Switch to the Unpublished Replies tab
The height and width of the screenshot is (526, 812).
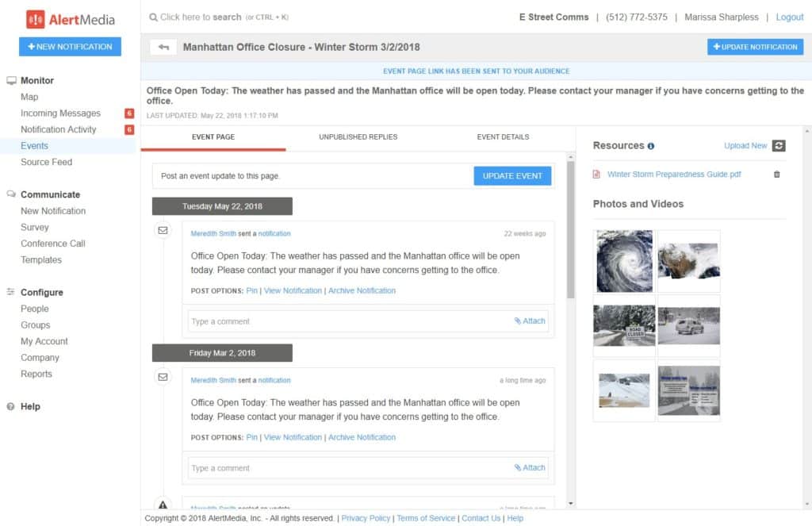[x=358, y=137]
